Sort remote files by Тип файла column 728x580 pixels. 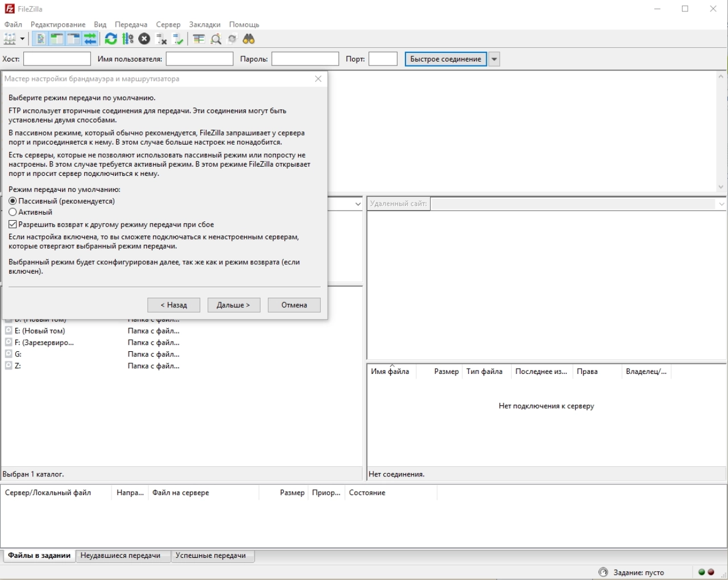coord(487,372)
